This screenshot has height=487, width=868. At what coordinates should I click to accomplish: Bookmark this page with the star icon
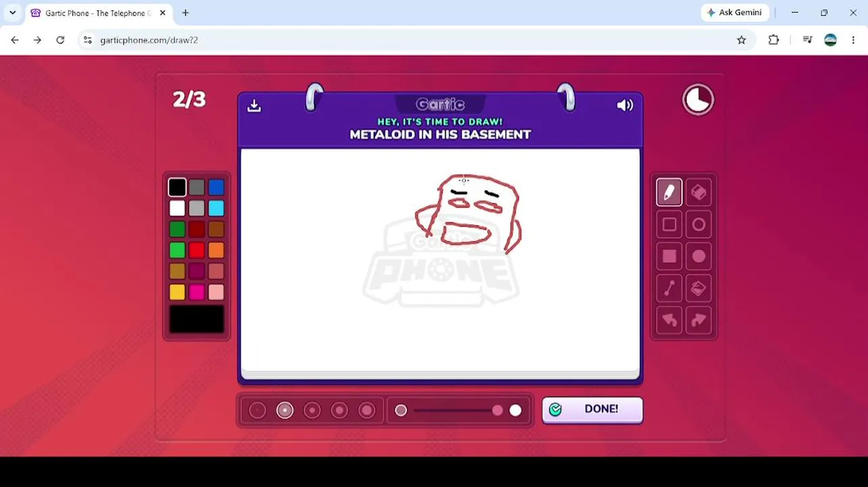[x=742, y=40]
